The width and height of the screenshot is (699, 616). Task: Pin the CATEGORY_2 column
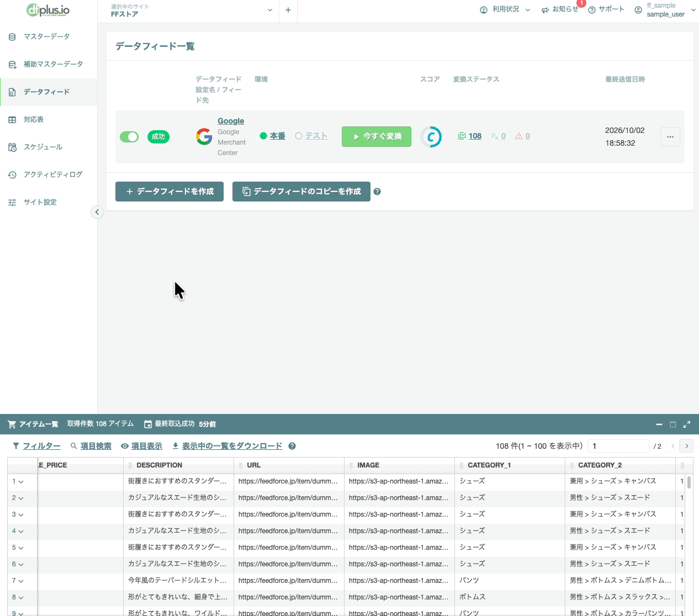[x=573, y=465]
